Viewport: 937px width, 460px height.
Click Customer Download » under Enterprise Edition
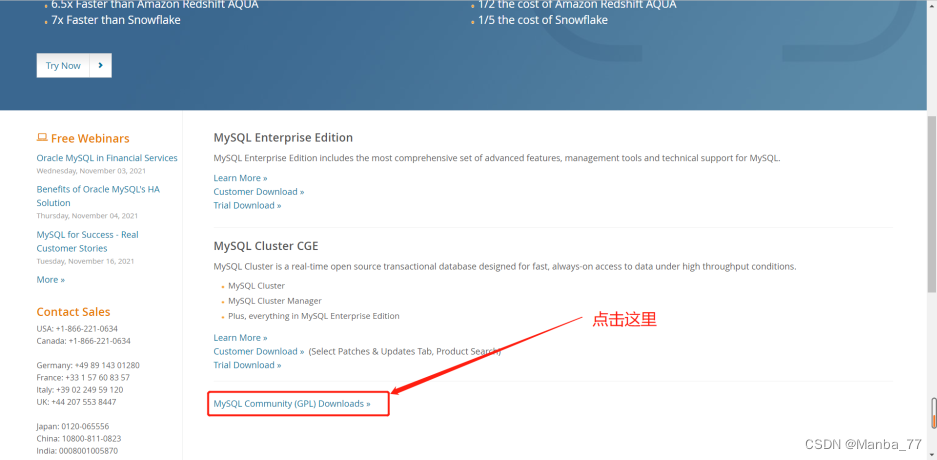point(259,192)
